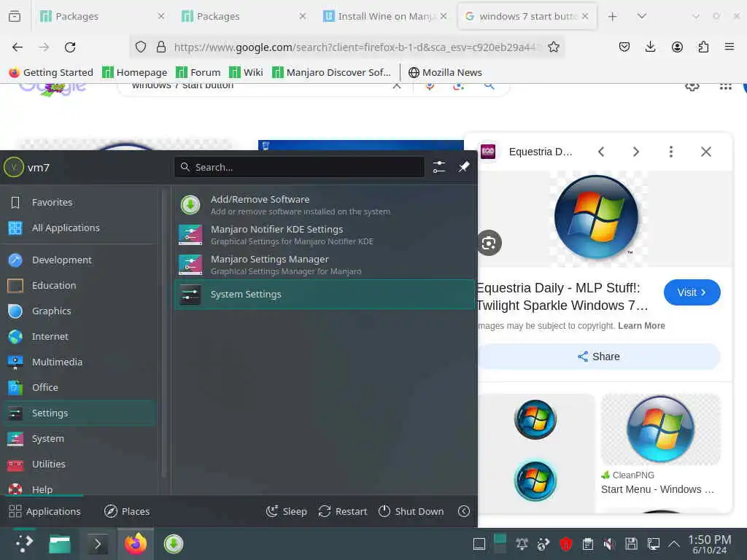Open the file manager on taskbar

tap(60, 544)
